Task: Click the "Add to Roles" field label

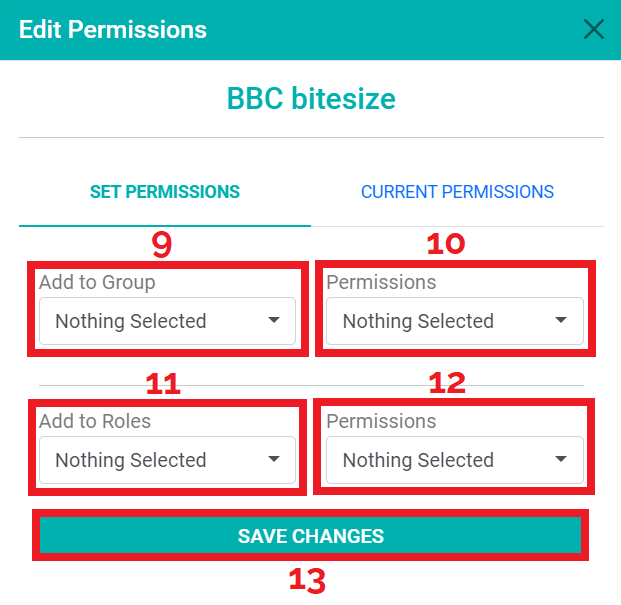Action: [95, 421]
